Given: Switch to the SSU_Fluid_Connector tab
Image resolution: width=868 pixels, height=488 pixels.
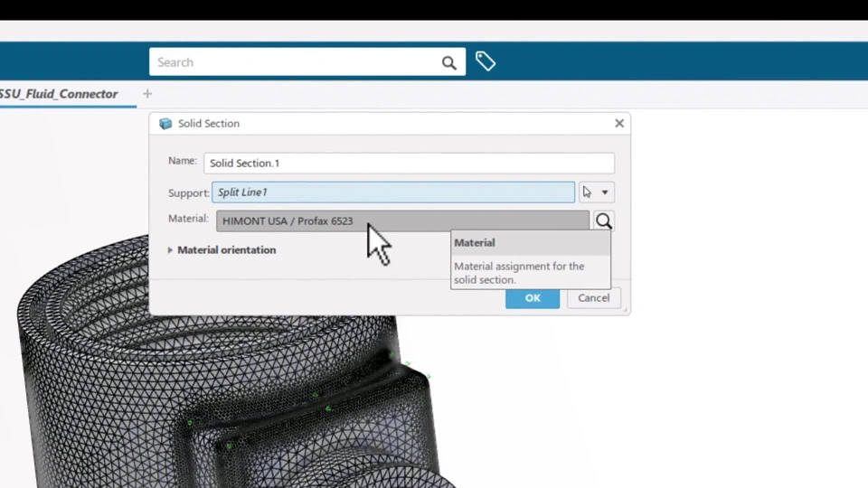Looking at the screenshot, I should (x=59, y=94).
